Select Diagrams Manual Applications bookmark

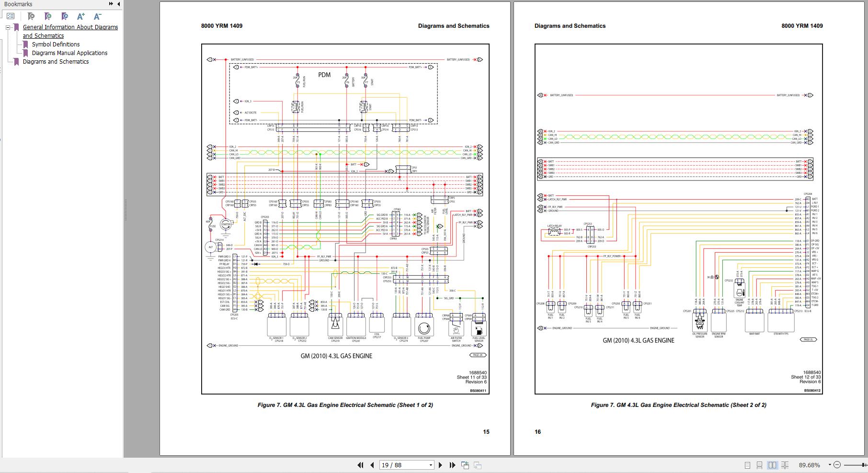coord(69,53)
